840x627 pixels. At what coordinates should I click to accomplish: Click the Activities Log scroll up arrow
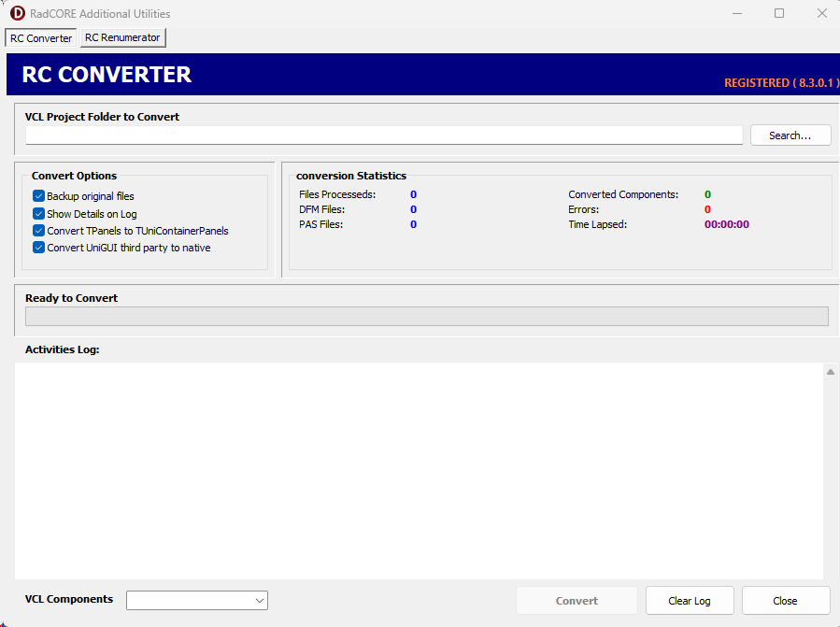coord(831,372)
